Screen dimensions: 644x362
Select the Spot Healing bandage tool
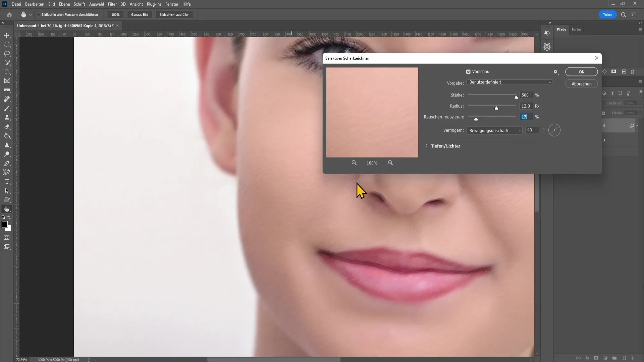tap(7, 99)
